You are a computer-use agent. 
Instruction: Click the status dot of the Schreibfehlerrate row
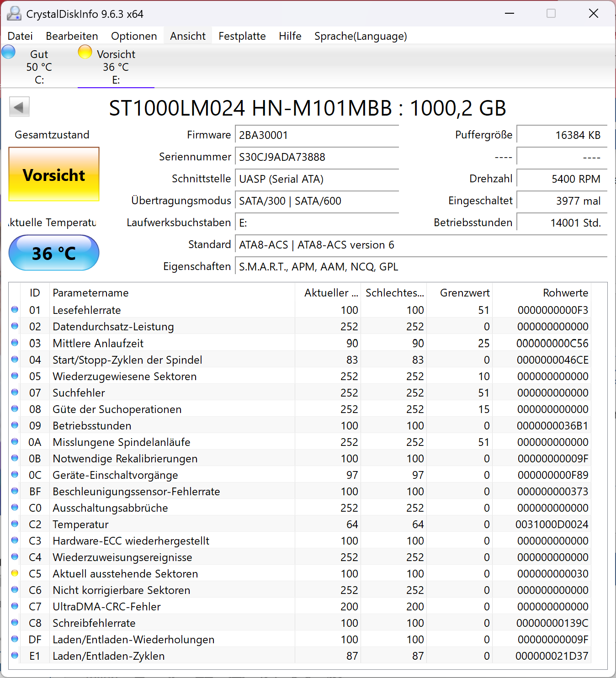(x=15, y=622)
